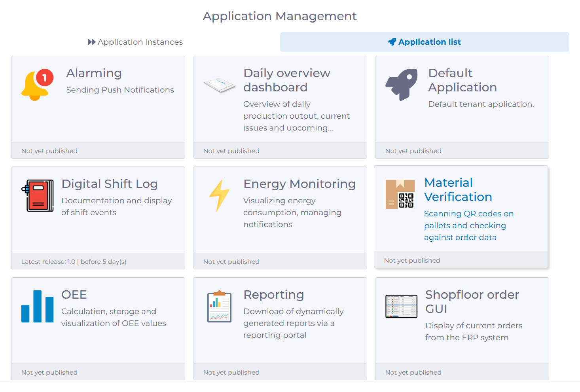Click the Alarming bell notification icon
Image resolution: width=580 pixels, height=392 pixels.
pyautogui.click(x=37, y=84)
